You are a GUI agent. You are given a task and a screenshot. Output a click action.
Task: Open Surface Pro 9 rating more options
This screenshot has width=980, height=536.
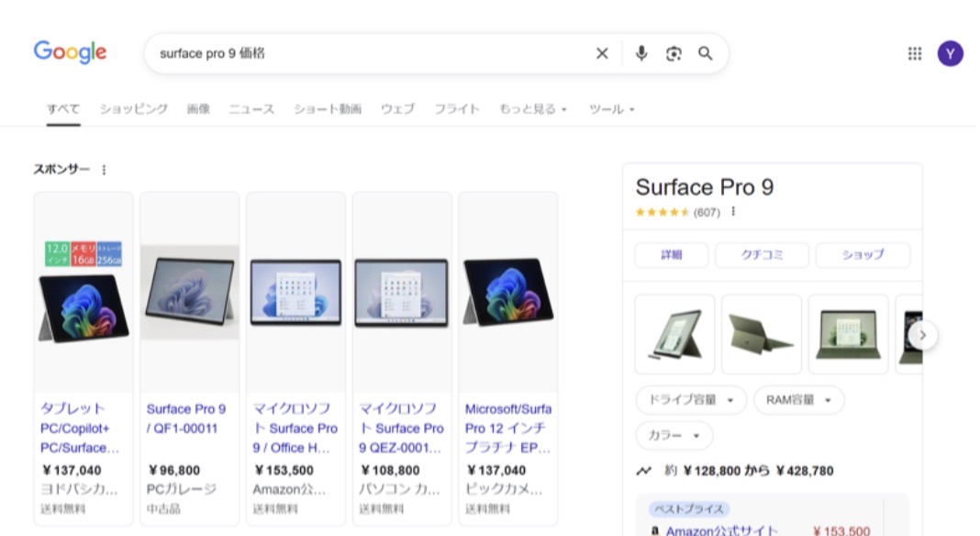click(732, 212)
